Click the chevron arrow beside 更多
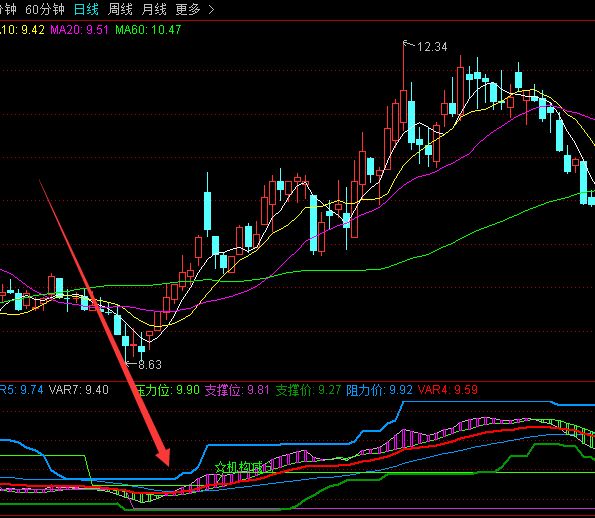 211,10
